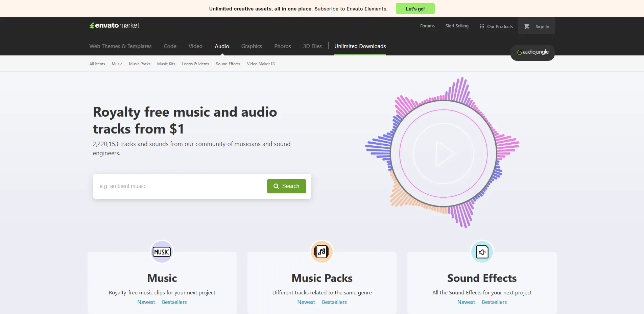Viewport: 644px width, 314px height.
Task: Click the Envato Market logo
Action: tap(114, 26)
